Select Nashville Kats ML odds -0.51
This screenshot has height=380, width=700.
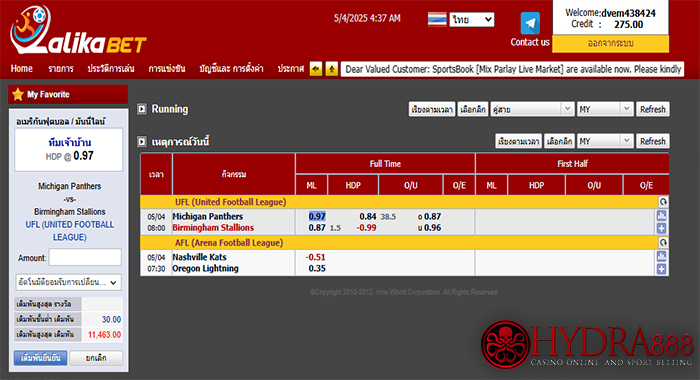(x=316, y=257)
